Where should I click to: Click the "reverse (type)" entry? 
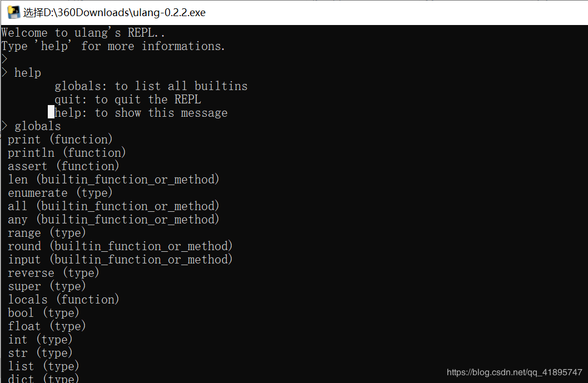(x=53, y=273)
